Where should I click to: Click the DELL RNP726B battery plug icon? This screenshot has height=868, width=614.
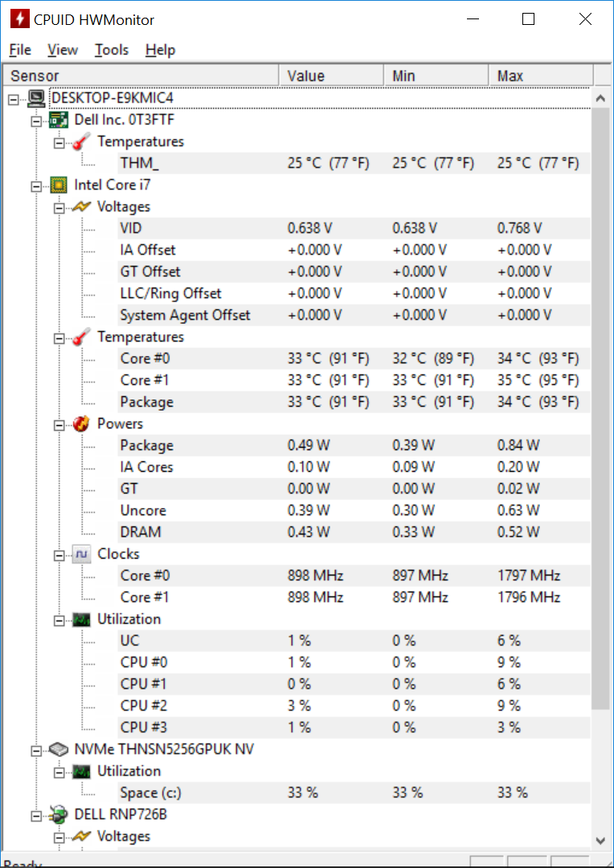click(58, 815)
